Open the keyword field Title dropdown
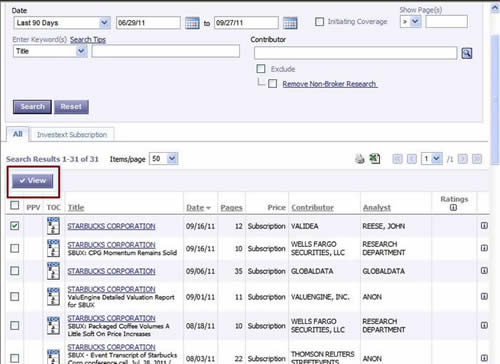 (x=50, y=51)
